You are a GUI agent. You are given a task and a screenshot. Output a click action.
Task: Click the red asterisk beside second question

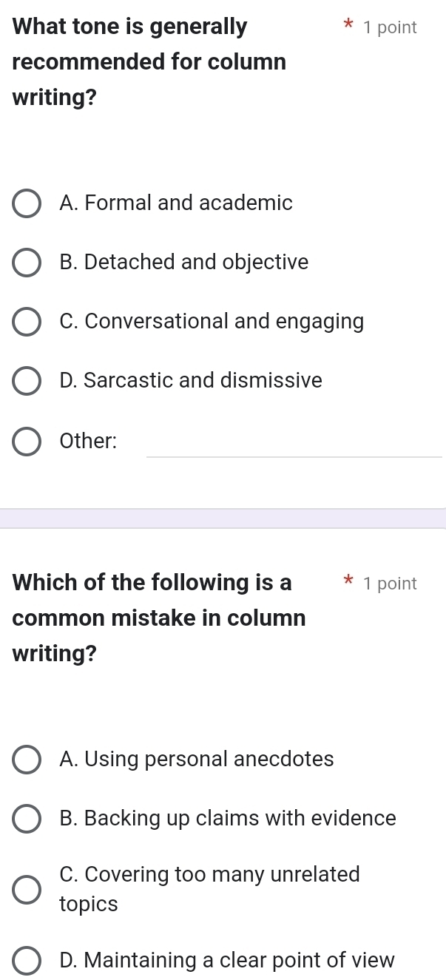point(347,581)
